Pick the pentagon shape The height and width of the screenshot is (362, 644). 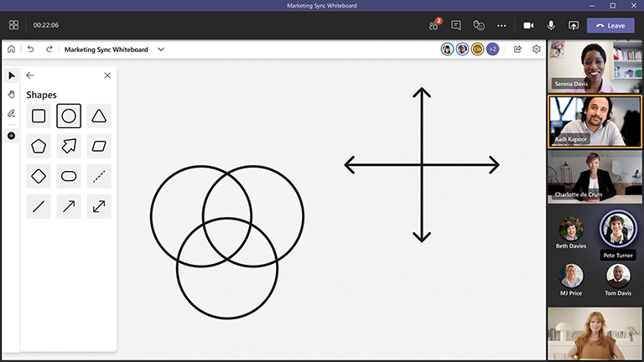39,146
